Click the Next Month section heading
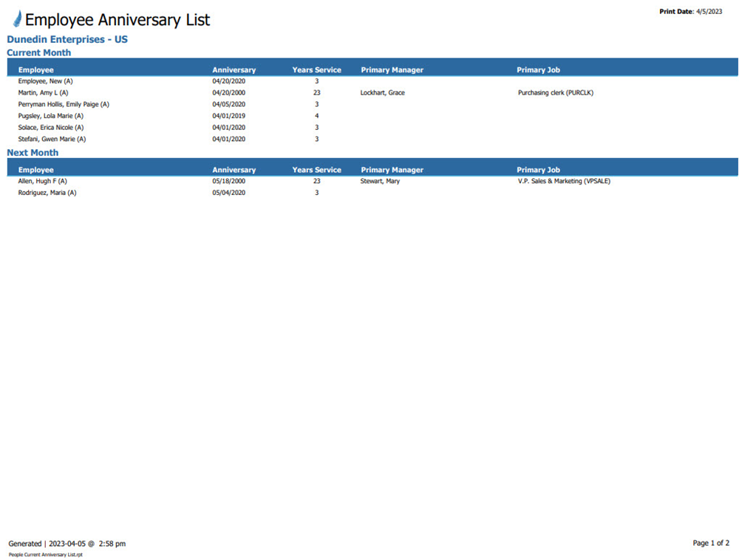 click(x=33, y=153)
